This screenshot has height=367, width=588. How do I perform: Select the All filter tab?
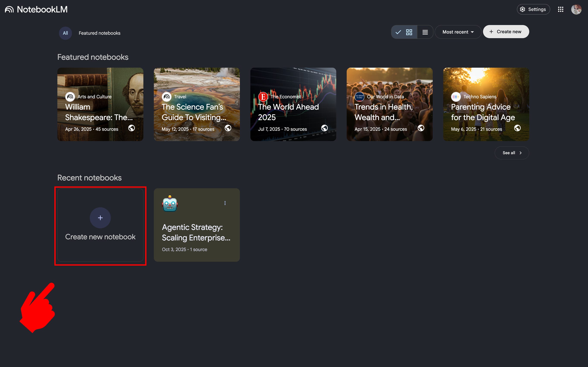click(65, 33)
